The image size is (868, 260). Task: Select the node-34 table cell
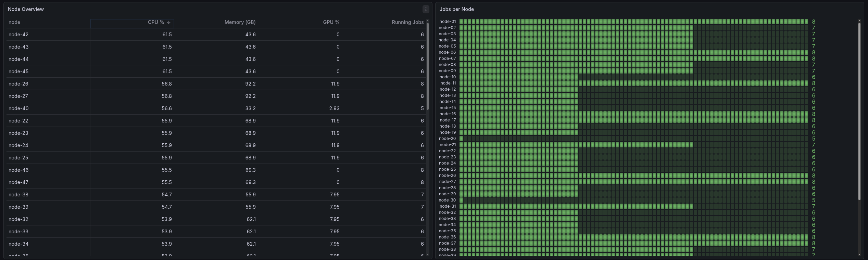click(48, 244)
